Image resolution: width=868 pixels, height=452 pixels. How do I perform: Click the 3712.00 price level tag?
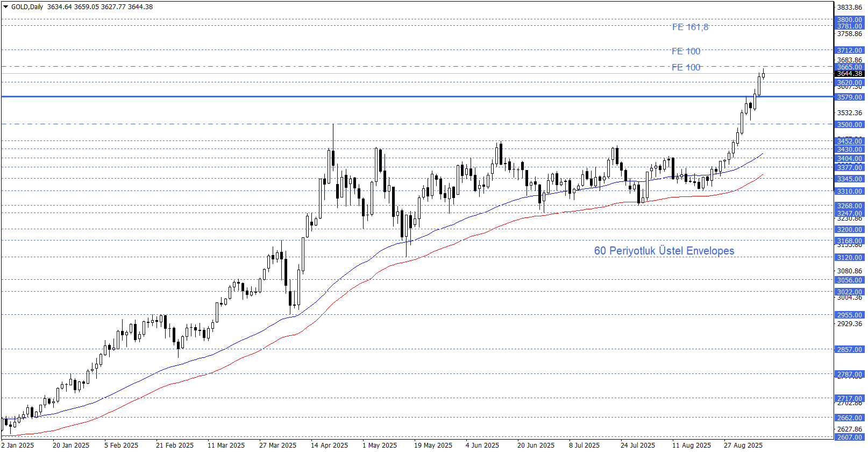click(x=849, y=51)
